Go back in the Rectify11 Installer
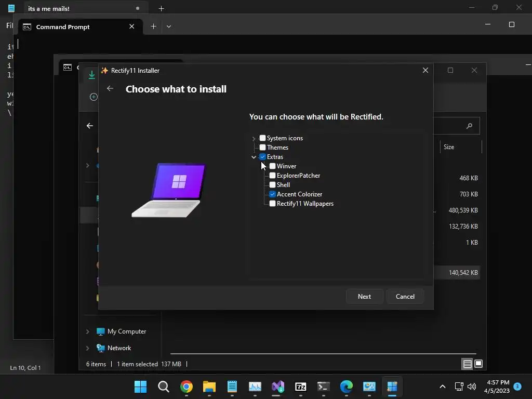This screenshot has width=532, height=399. [x=110, y=88]
